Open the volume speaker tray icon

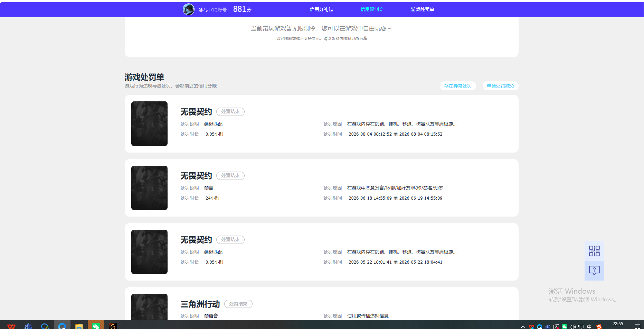click(573, 327)
